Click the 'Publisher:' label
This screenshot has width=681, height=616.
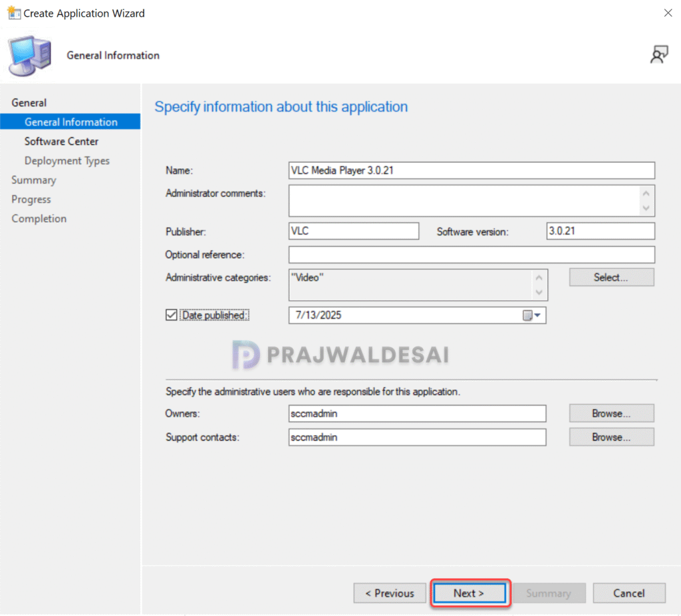tap(186, 231)
